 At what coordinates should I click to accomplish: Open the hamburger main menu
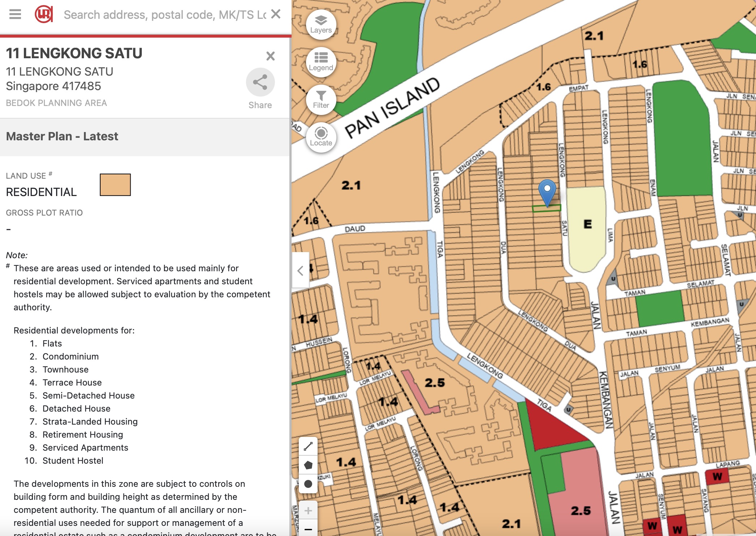(x=15, y=14)
